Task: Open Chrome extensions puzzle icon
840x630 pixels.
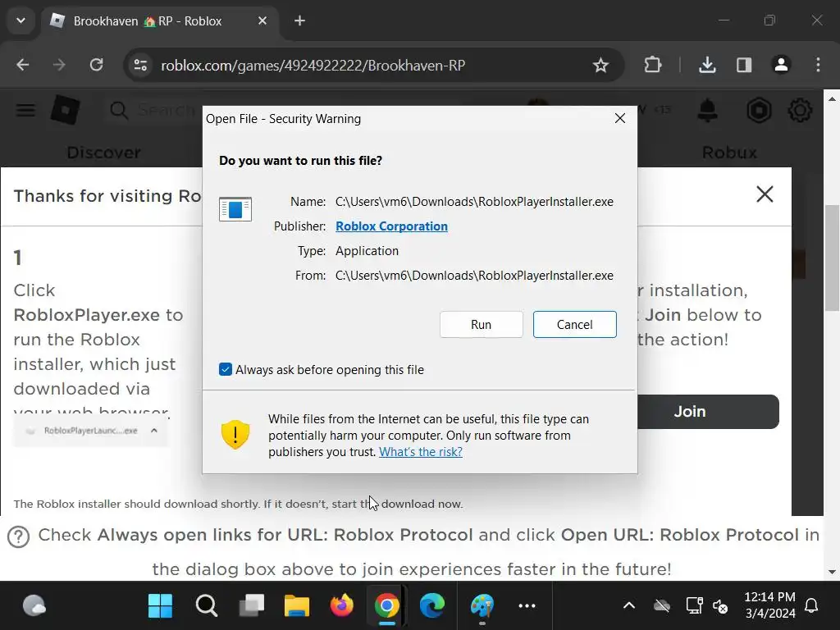Action: [652, 65]
